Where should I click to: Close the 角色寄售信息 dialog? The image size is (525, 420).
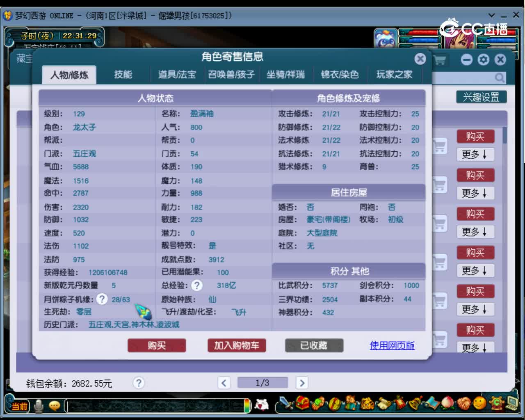pyautogui.click(x=420, y=59)
